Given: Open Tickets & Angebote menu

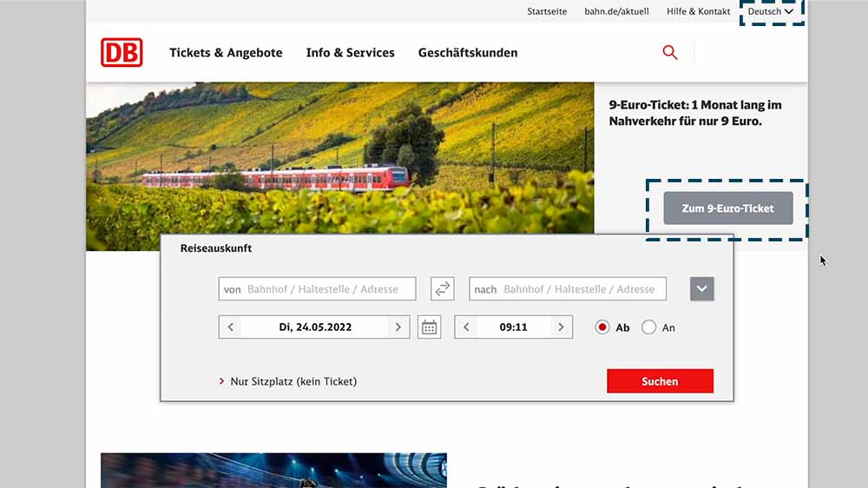Looking at the screenshot, I should pos(226,53).
